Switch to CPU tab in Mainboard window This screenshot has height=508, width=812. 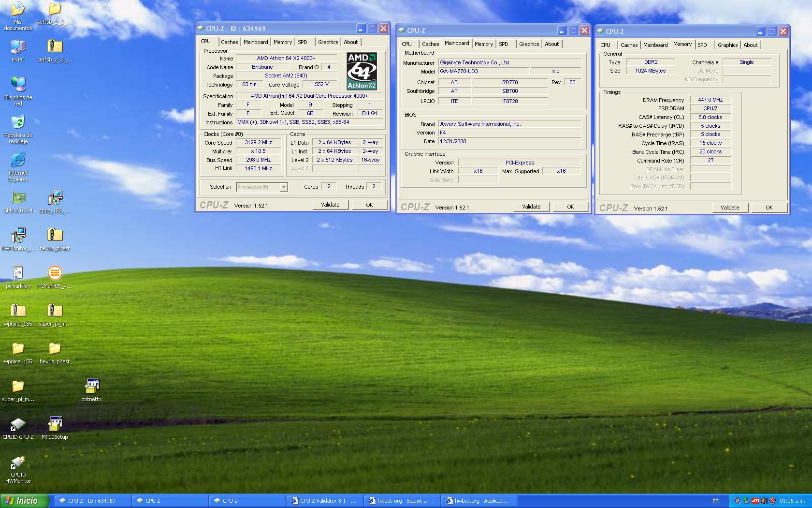[407, 44]
